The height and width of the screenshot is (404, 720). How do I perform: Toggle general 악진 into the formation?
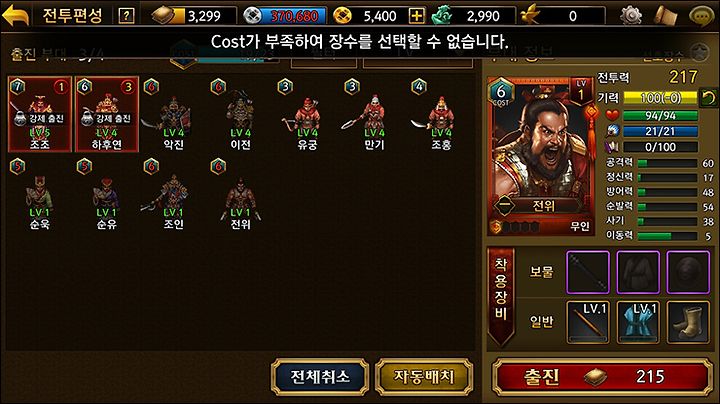pos(173,115)
